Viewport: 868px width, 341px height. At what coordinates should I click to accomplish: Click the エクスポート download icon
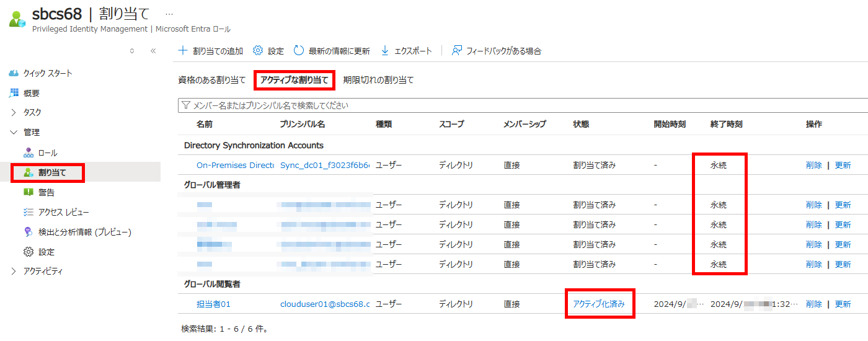click(x=385, y=51)
